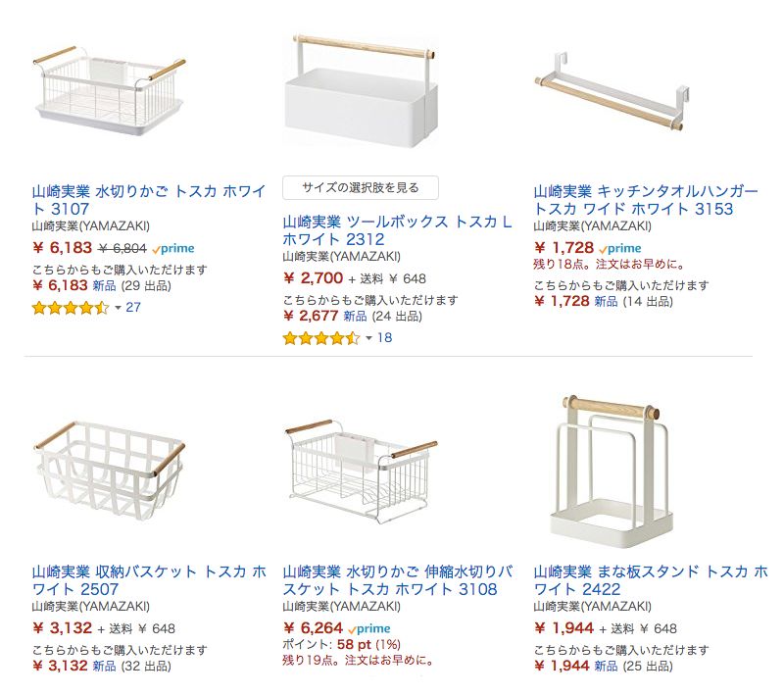Click the expandable drainer basket 3108 image

(x=360, y=470)
